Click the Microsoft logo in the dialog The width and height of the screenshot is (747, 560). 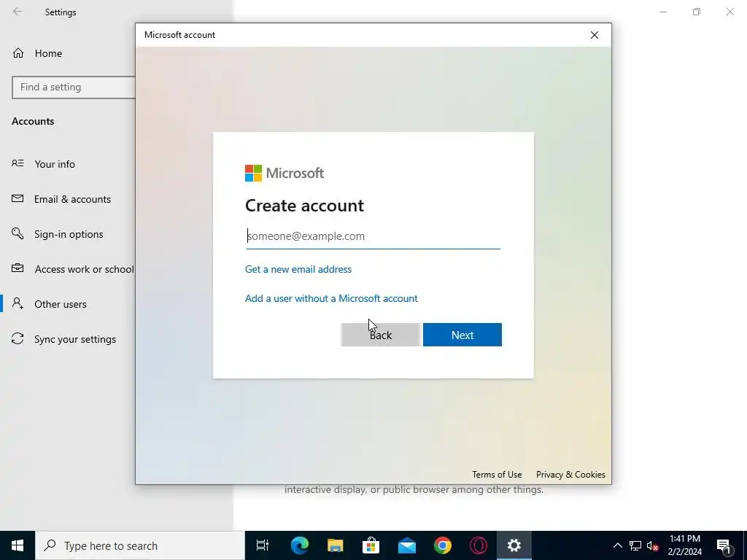pyautogui.click(x=285, y=173)
